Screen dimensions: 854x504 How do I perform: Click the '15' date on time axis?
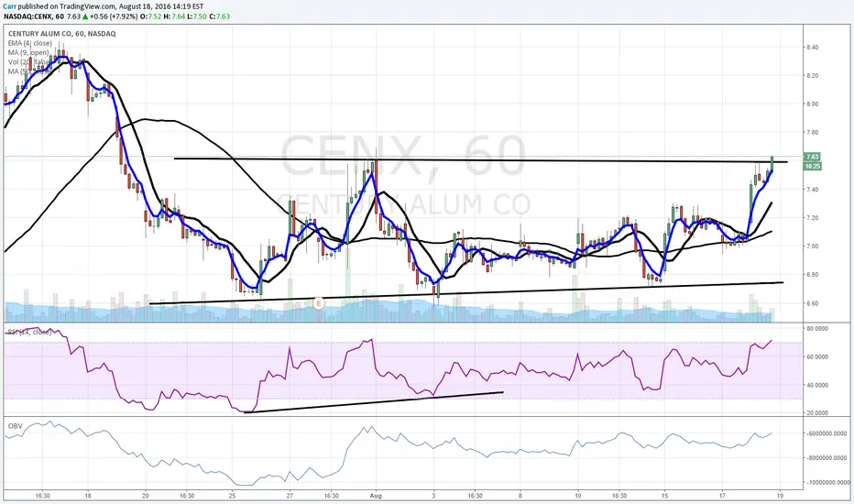point(664,496)
